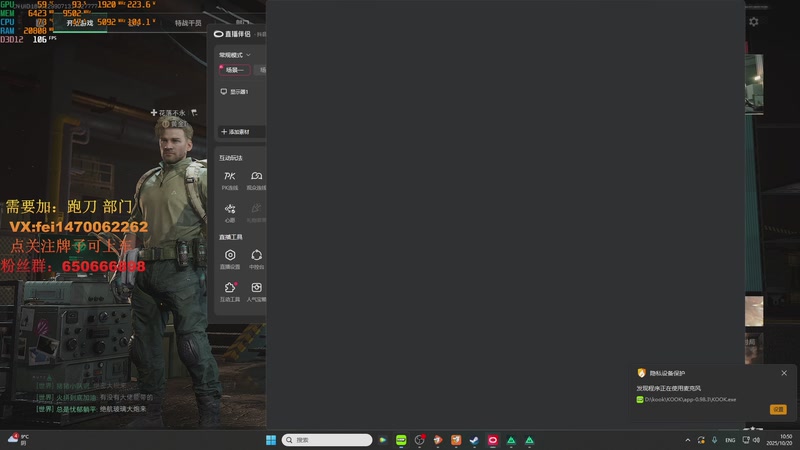Expand the 常规模式 mode dropdown
Viewport: 800px width, 450px height.
click(x=235, y=55)
